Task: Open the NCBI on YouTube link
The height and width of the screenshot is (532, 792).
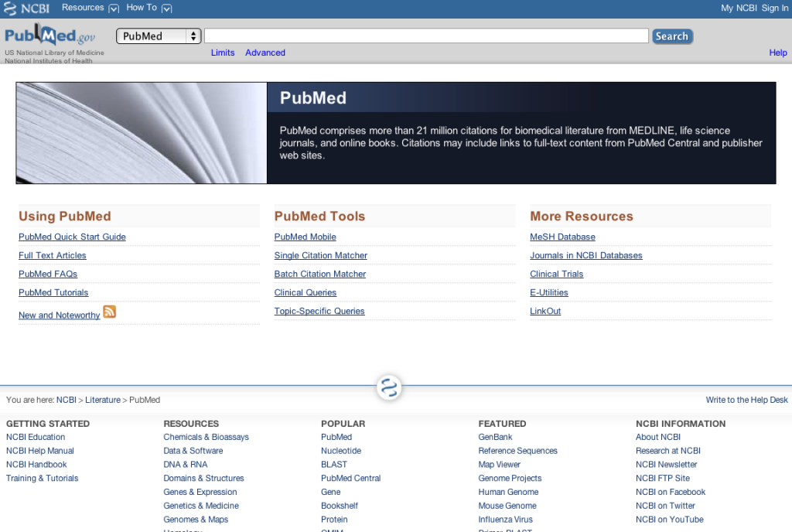Action: (x=669, y=520)
